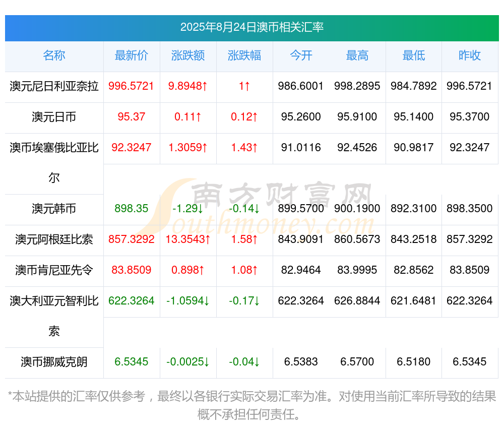Click change percent 1↑ for Nigerian naira
Viewport: 504px width, 430px height.
click(244, 86)
